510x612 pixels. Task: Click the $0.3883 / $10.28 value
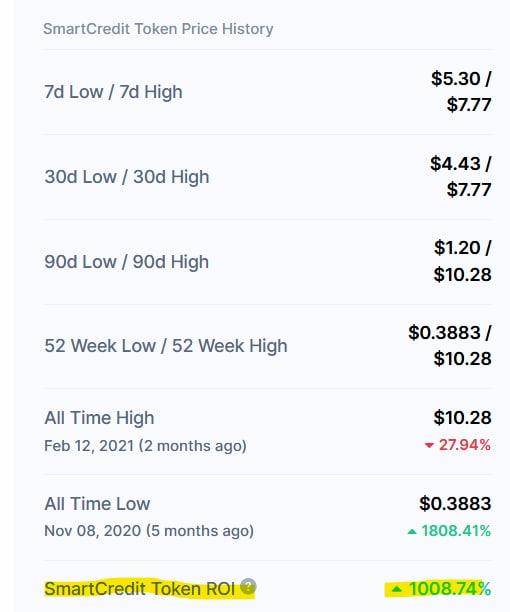pos(450,345)
